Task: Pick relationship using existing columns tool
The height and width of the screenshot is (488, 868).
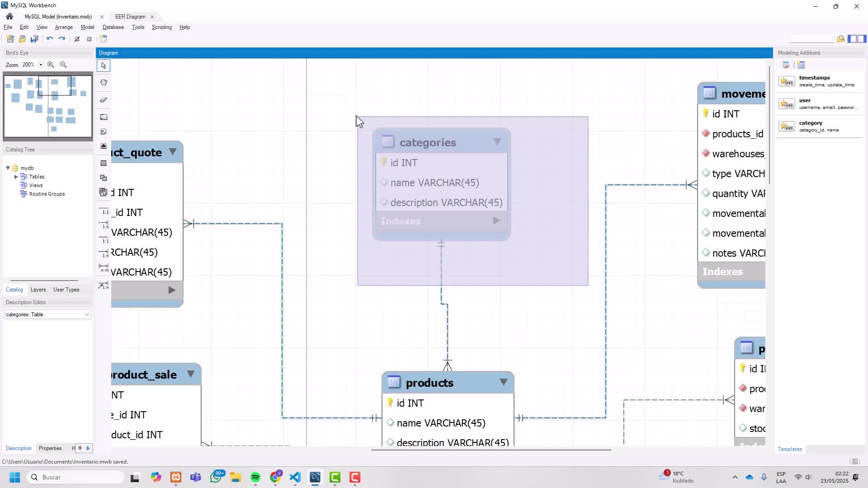Action: (104, 286)
